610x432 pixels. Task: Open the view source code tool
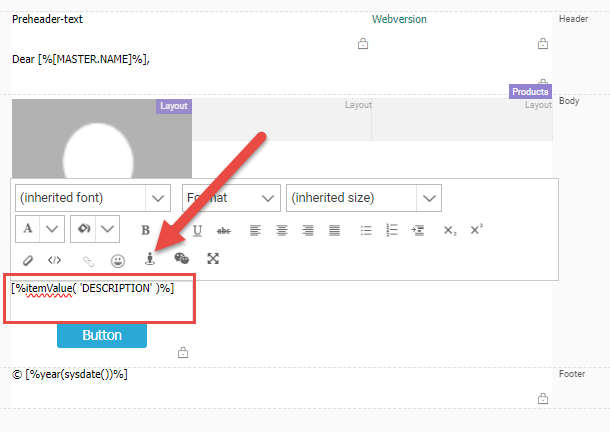(54, 259)
